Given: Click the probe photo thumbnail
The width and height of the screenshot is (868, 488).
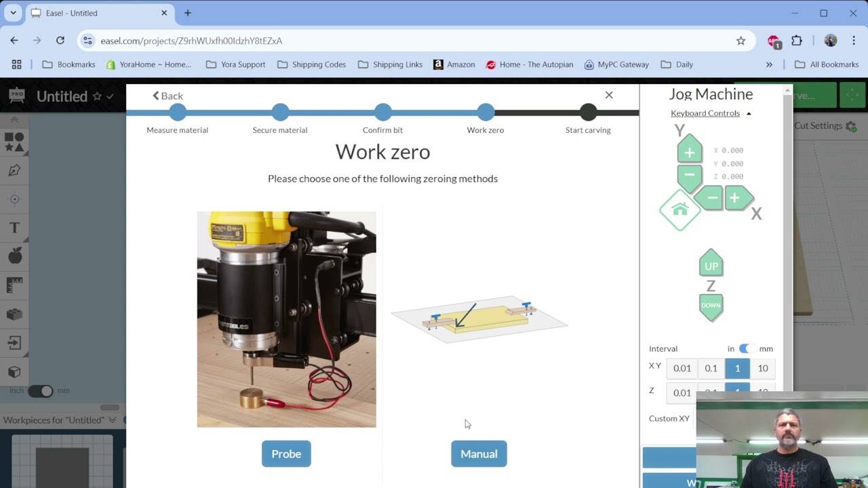Looking at the screenshot, I should click(286, 319).
